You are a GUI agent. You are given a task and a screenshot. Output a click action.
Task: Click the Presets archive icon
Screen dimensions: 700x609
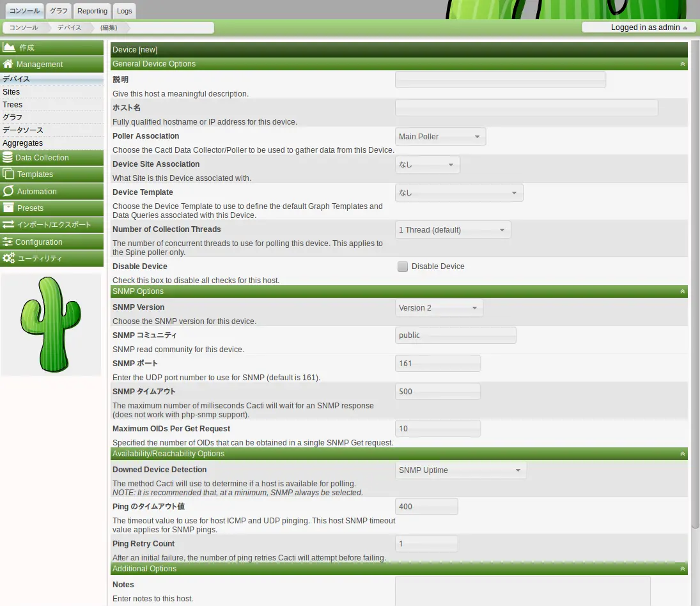tap(8, 208)
